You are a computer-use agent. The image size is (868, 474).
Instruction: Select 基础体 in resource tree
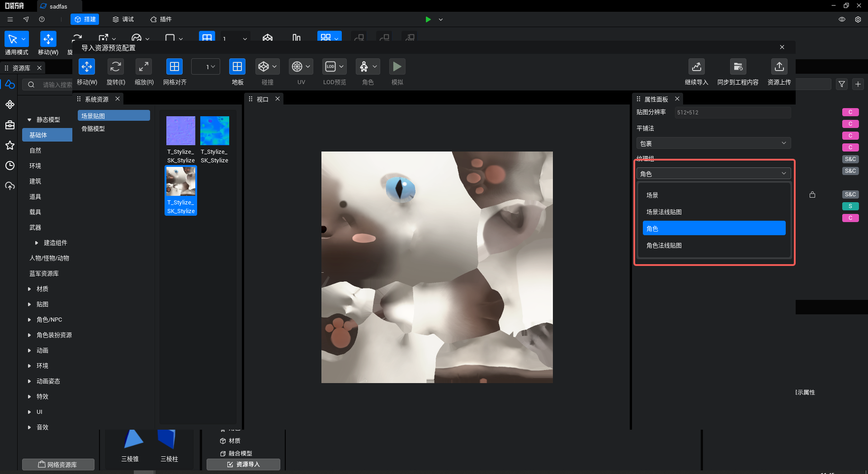click(47, 135)
